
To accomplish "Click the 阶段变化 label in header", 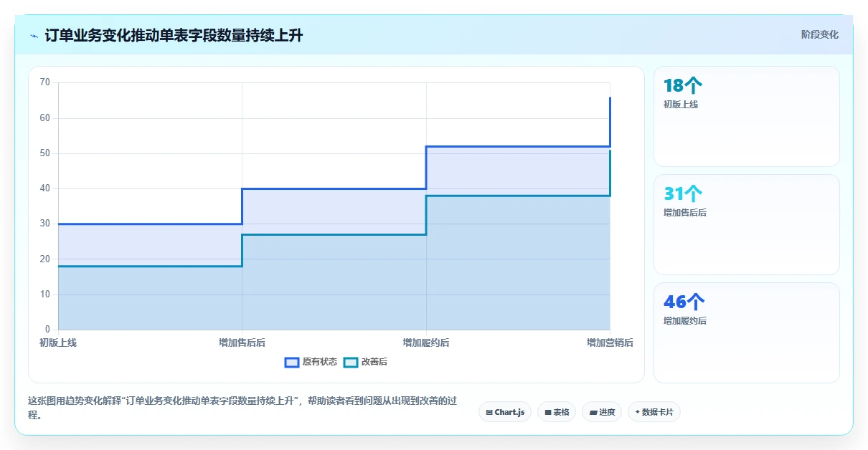I will pyautogui.click(x=819, y=35).
